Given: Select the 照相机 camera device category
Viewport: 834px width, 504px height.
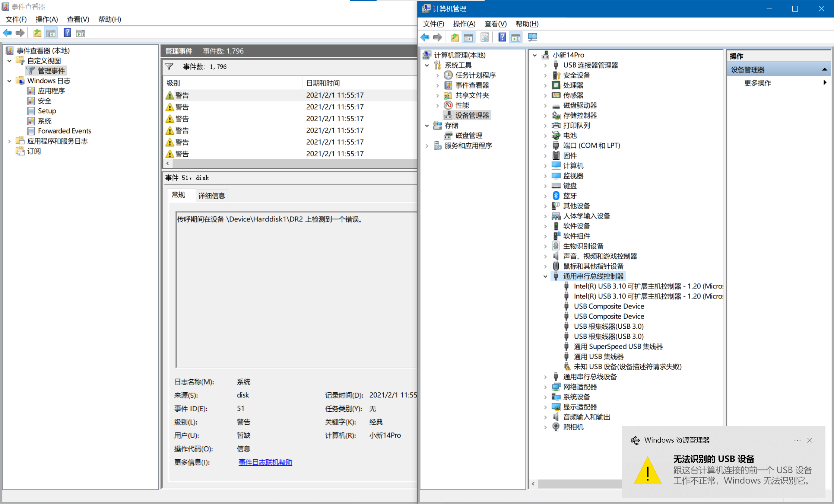Looking at the screenshot, I should tap(573, 427).
